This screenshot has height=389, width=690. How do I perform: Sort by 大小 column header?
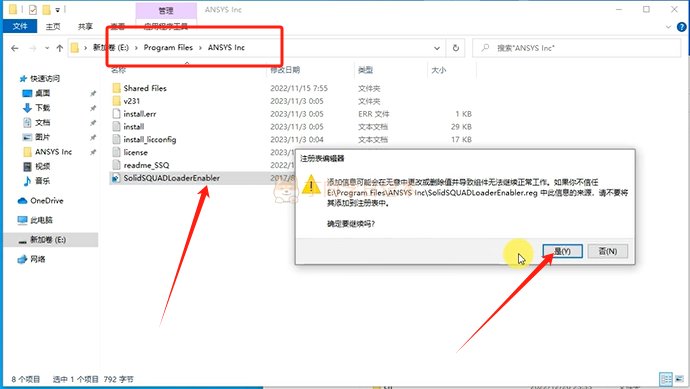click(x=438, y=70)
